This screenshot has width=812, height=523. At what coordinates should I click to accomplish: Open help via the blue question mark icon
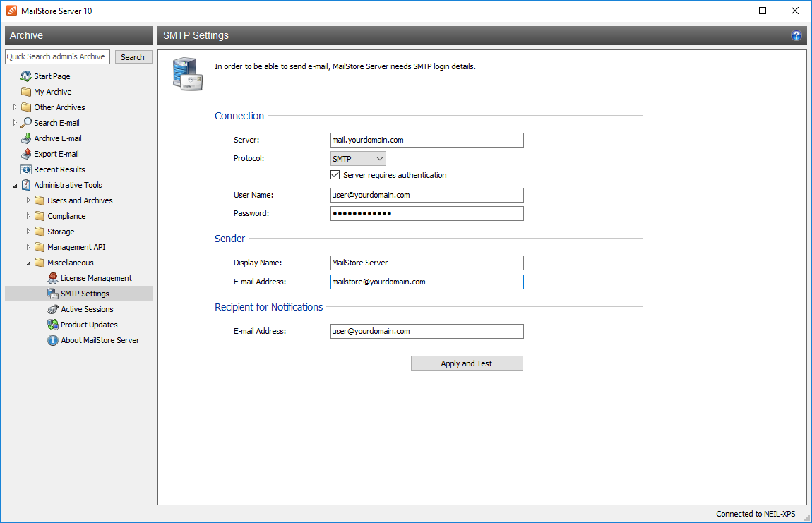point(796,35)
